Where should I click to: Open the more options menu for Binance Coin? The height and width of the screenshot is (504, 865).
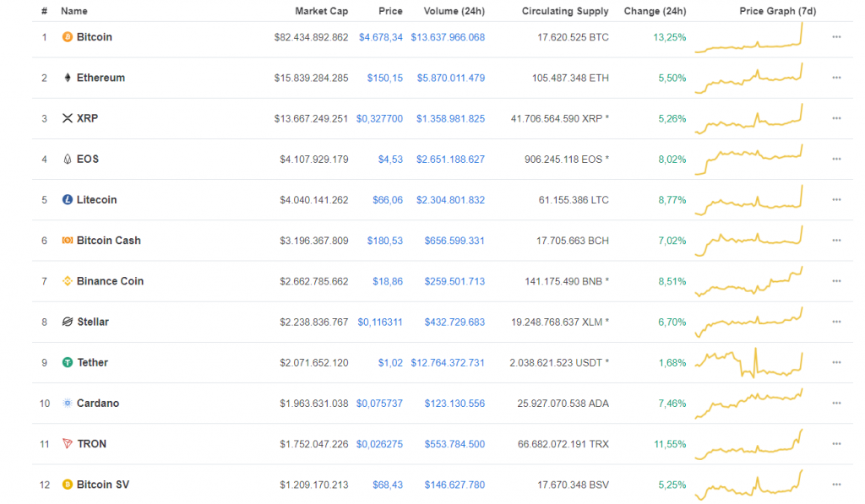click(x=836, y=281)
